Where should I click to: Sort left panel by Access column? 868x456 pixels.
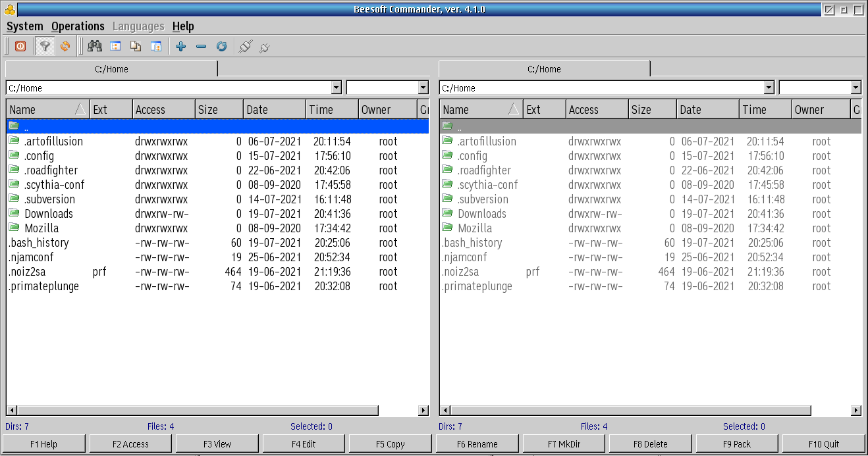coord(164,109)
